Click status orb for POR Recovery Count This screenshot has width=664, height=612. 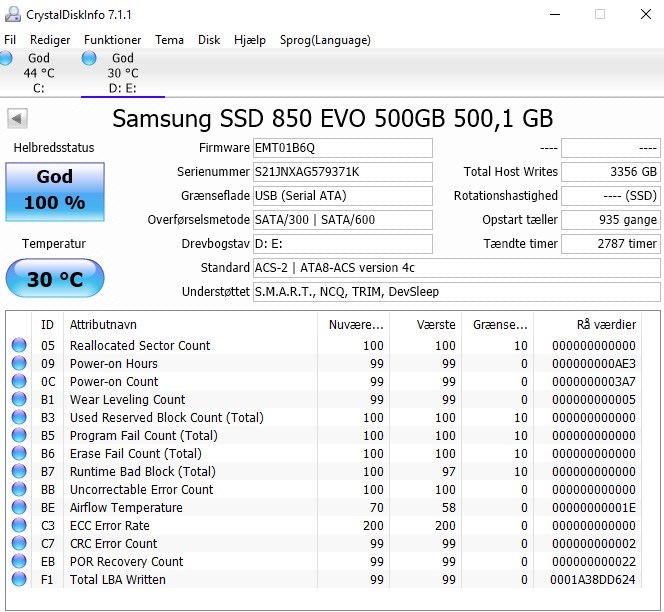(19, 561)
